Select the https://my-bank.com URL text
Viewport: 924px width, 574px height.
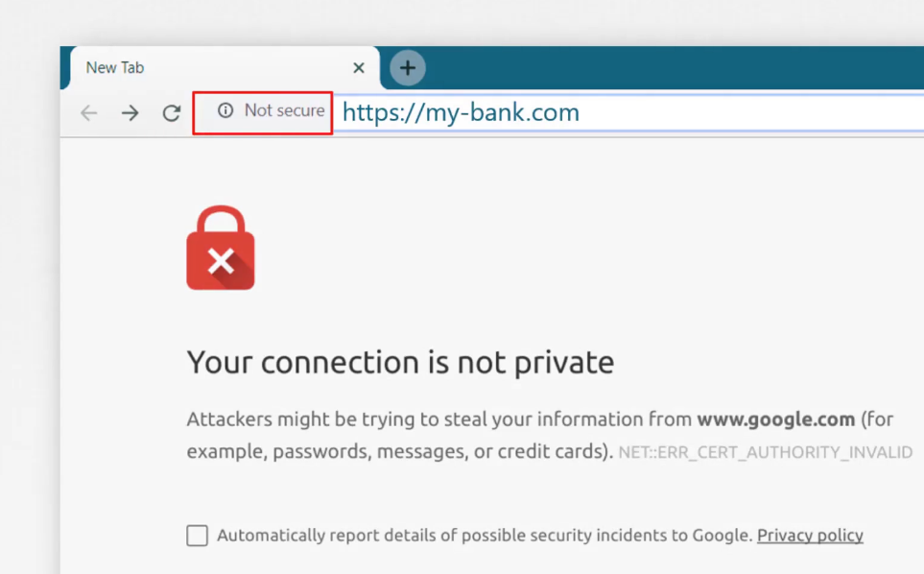coord(461,112)
